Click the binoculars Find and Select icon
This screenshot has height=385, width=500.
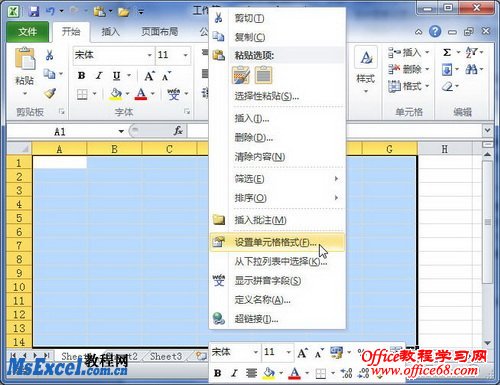point(471,69)
